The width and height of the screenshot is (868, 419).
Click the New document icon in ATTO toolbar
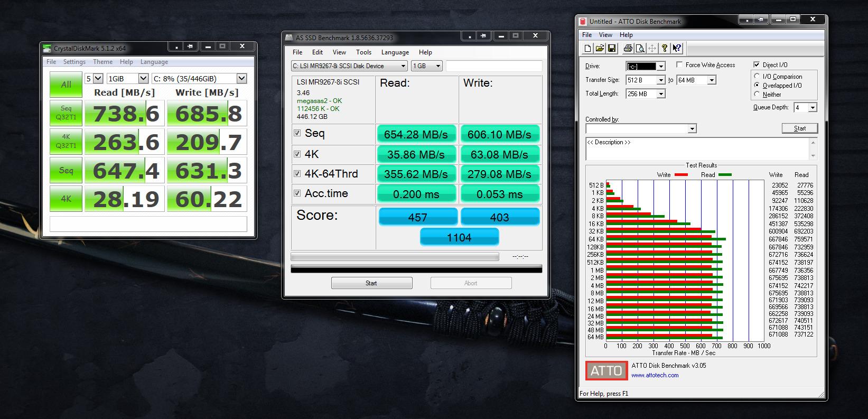pyautogui.click(x=587, y=49)
